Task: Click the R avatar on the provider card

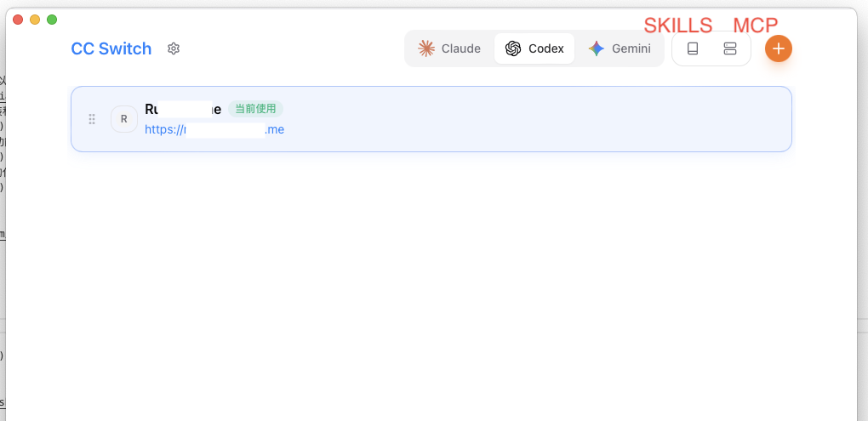Action: [x=124, y=119]
